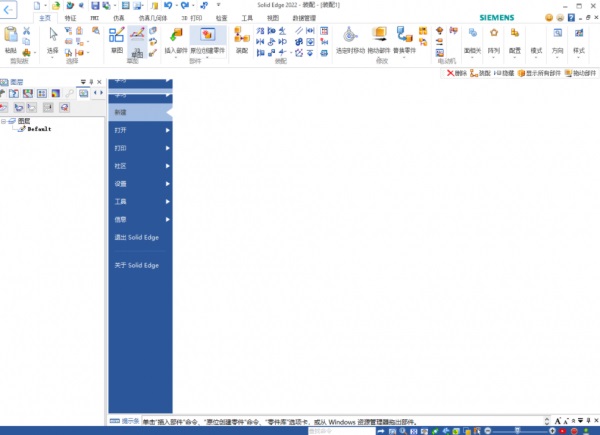Click the 装配 (Assemble) ribbon icon
Screen dimensions: 600x435
point(242,36)
